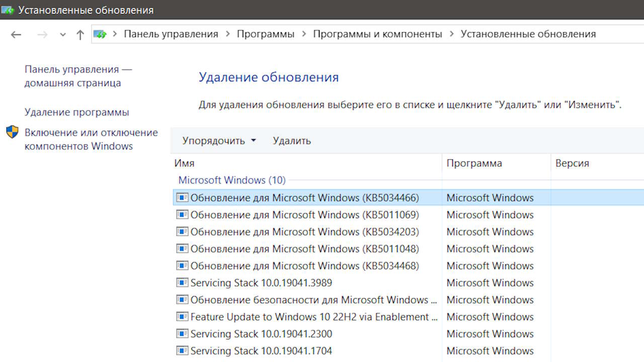Click Microsoft Windows program cell for Servicing Stack 10.0.19041.2300

(x=490, y=334)
